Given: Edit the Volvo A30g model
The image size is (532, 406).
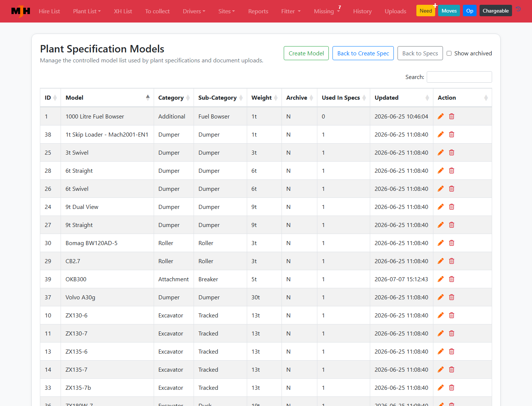Looking at the screenshot, I should point(440,297).
